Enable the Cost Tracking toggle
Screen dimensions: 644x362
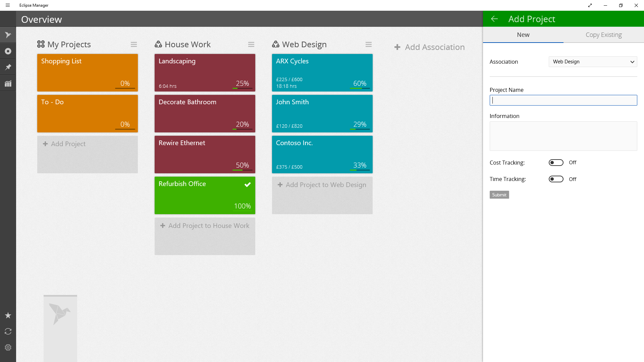point(556,163)
